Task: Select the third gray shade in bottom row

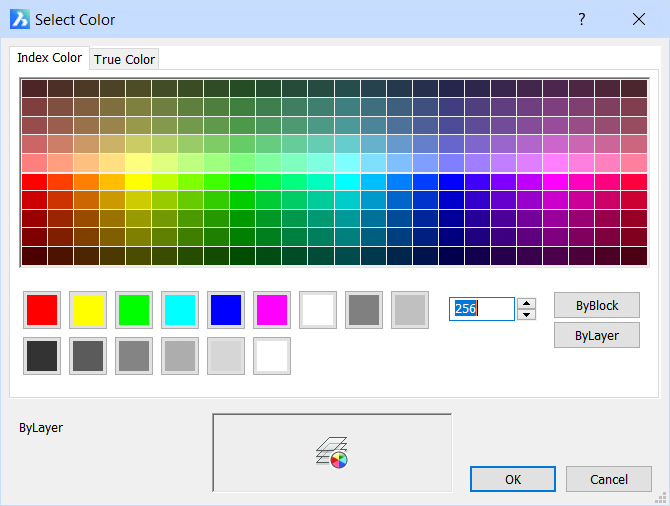Action: (x=134, y=356)
